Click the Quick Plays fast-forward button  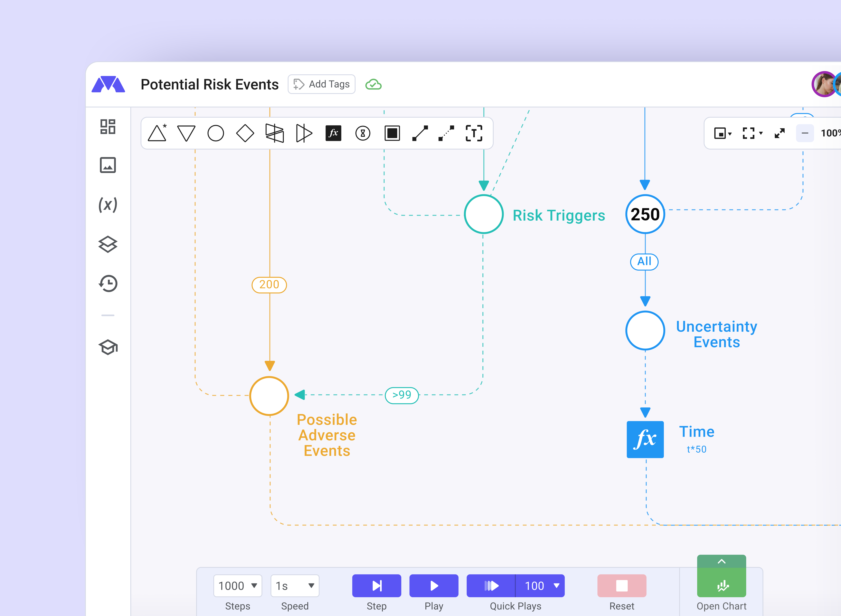pyautogui.click(x=491, y=585)
